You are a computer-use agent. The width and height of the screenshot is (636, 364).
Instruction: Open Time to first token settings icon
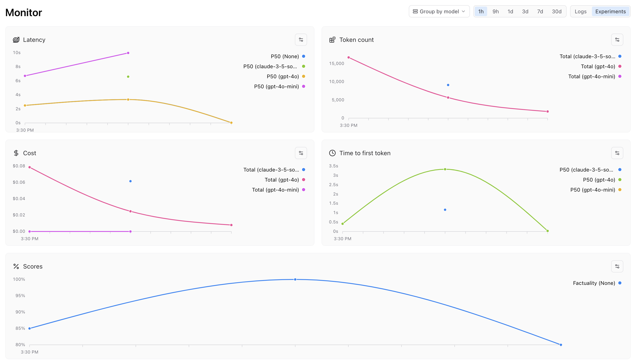pyautogui.click(x=617, y=153)
